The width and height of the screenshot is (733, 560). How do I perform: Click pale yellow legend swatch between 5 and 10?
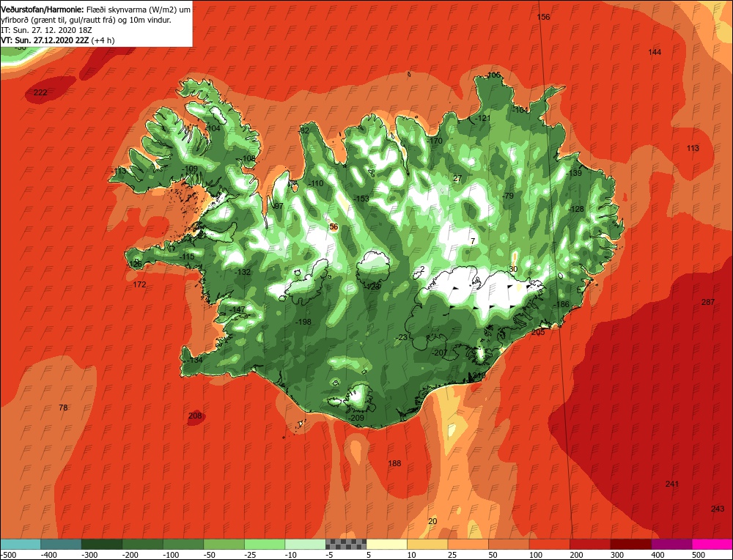386,544
